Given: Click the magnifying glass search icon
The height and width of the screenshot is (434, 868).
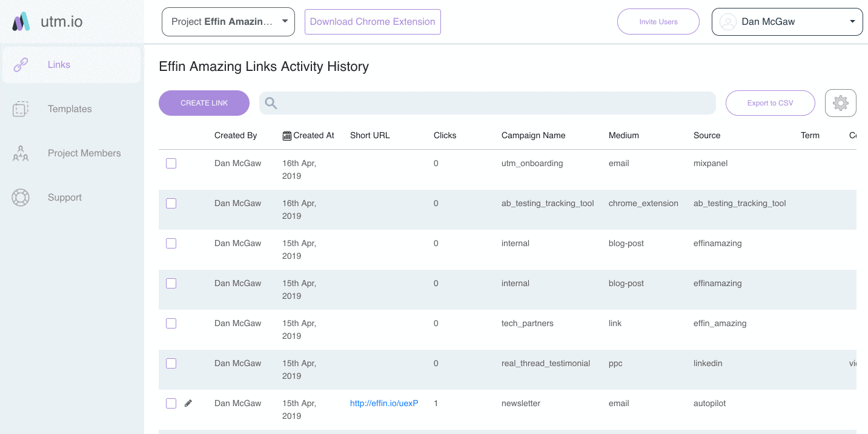Looking at the screenshot, I should [x=271, y=103].
